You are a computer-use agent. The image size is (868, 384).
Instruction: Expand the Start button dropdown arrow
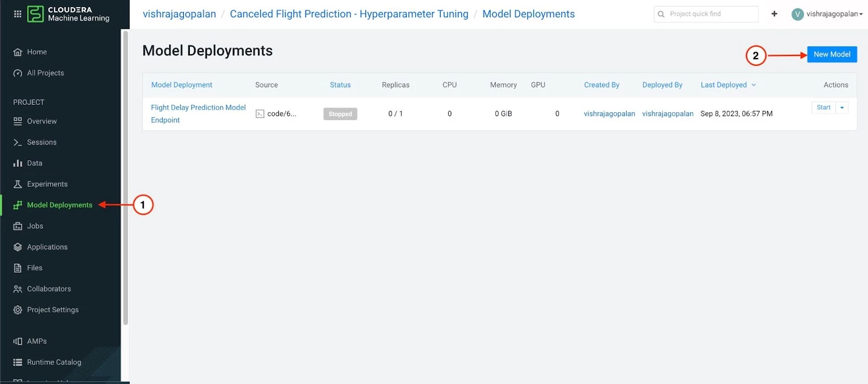842,108
